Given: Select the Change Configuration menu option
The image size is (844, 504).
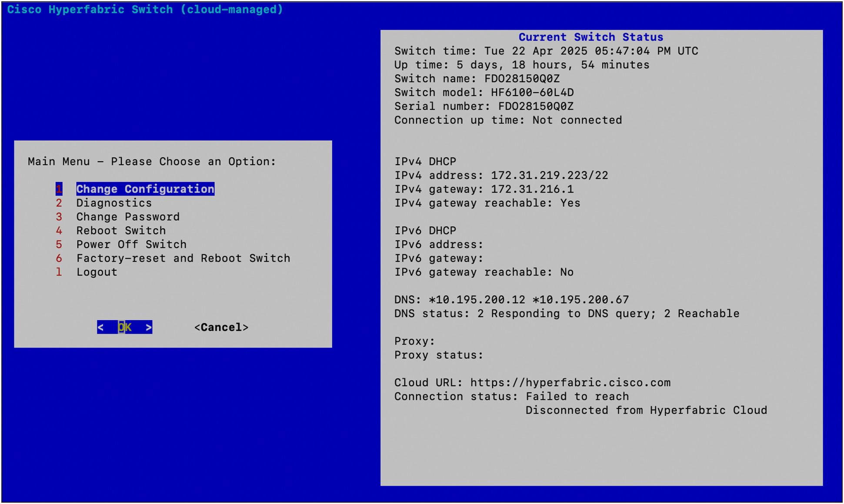Looking at the screenshot, I should [x=145, y=189].
